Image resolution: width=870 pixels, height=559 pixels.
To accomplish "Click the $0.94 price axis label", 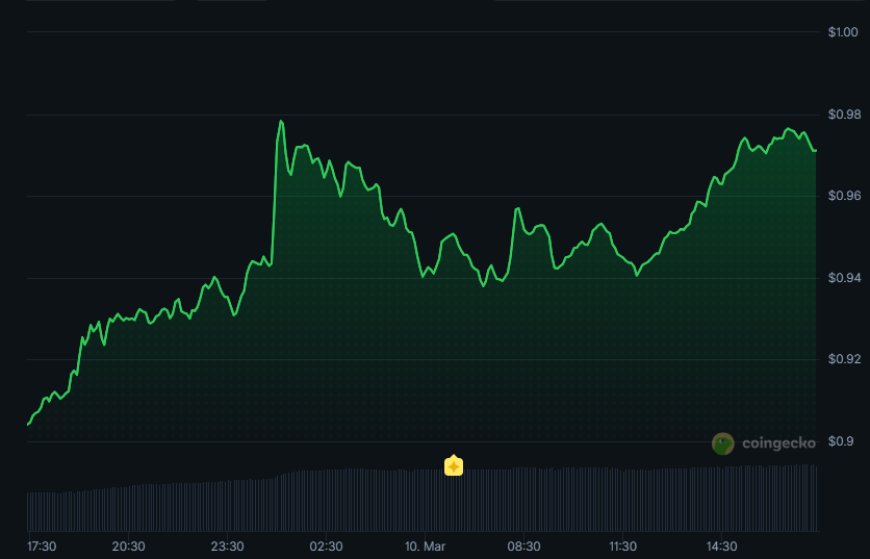I will [843, 278].
